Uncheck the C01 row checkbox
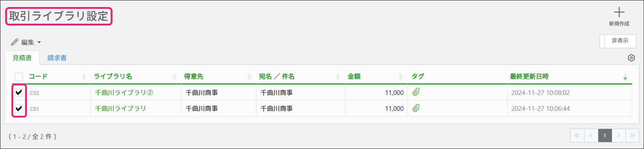The image size is (644, 149). 19,108
